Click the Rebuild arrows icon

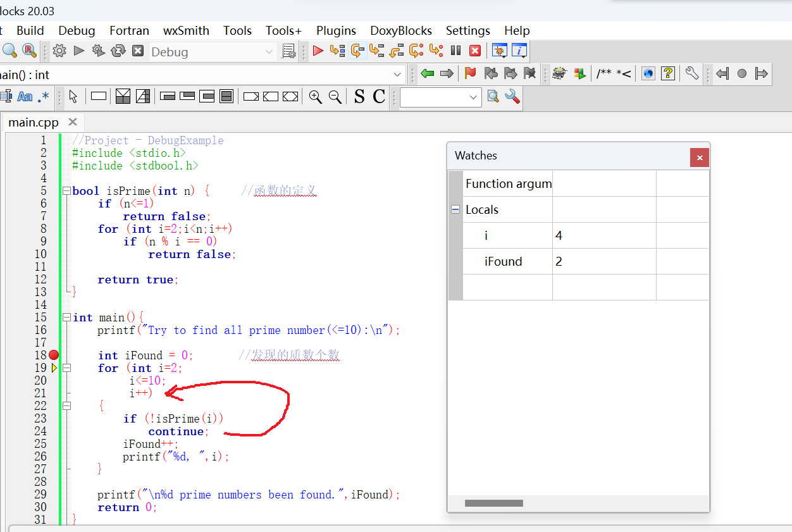pos(118,51)
